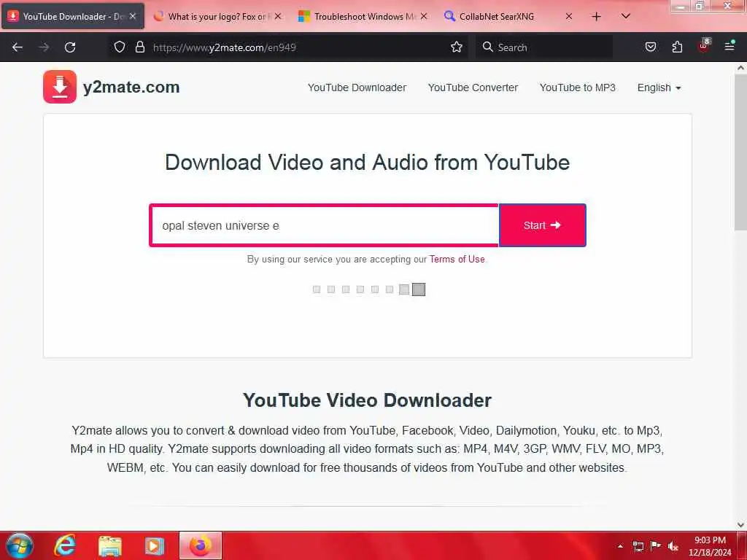Open the taskbar clock showing 9:03 PM
Image resolution: width=747 pixels, height=560 pixels.
pyautogui.click(x=710, y=546)
